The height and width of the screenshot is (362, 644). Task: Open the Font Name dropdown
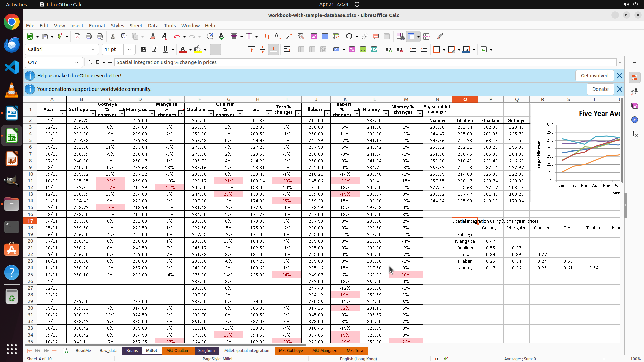click(x=93, y=50)
